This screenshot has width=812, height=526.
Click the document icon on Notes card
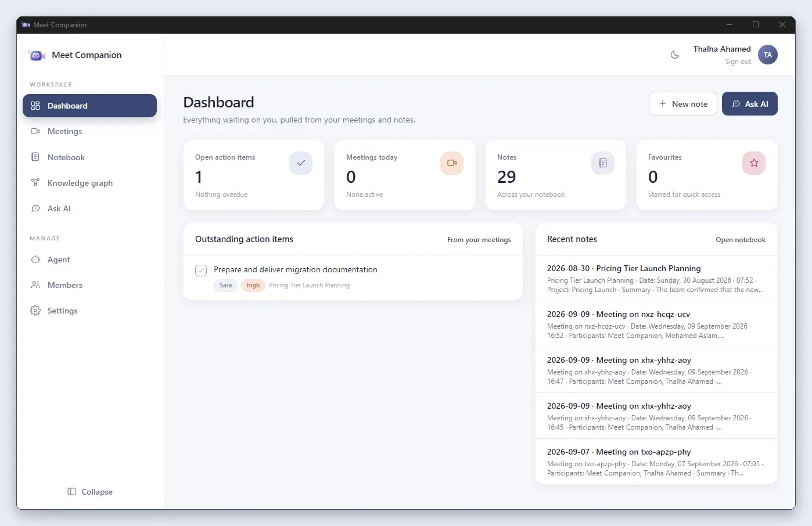tap(603, 163)
